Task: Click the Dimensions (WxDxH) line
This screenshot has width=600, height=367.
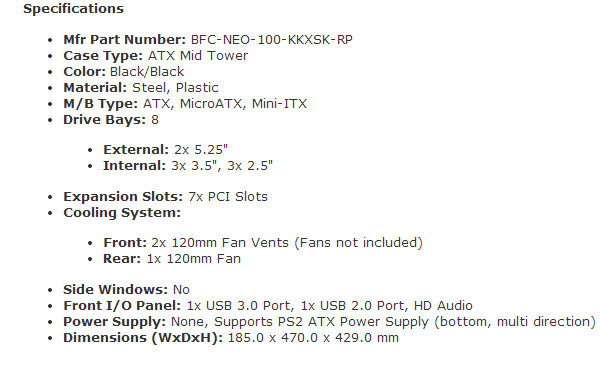Action: (x=231, y=338)
